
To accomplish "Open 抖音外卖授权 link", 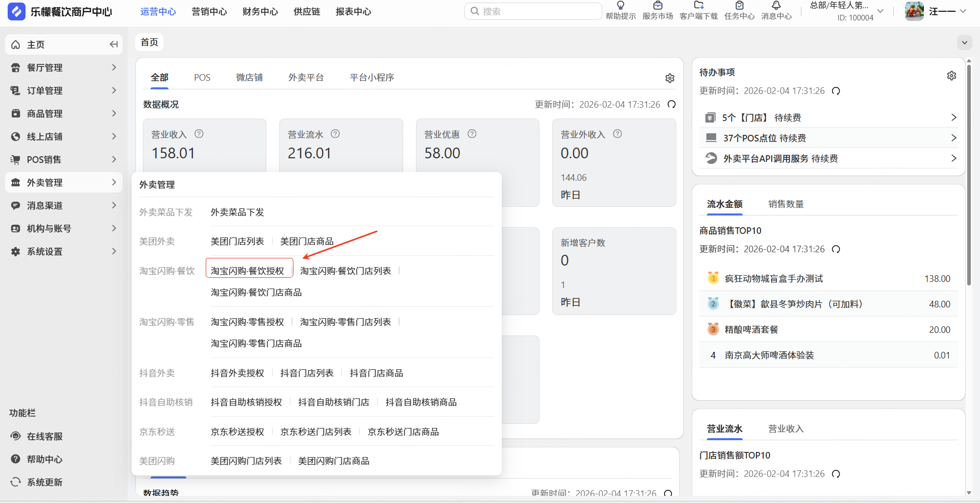I will click(237, 373).
